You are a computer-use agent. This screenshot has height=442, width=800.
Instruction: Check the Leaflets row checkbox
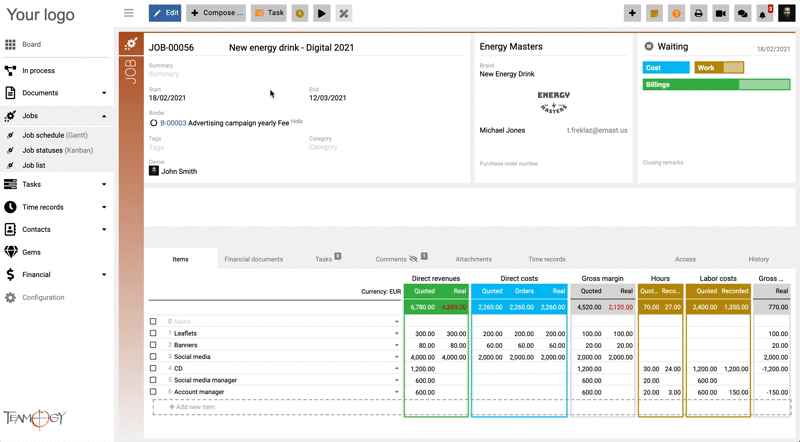coord(153,333)
